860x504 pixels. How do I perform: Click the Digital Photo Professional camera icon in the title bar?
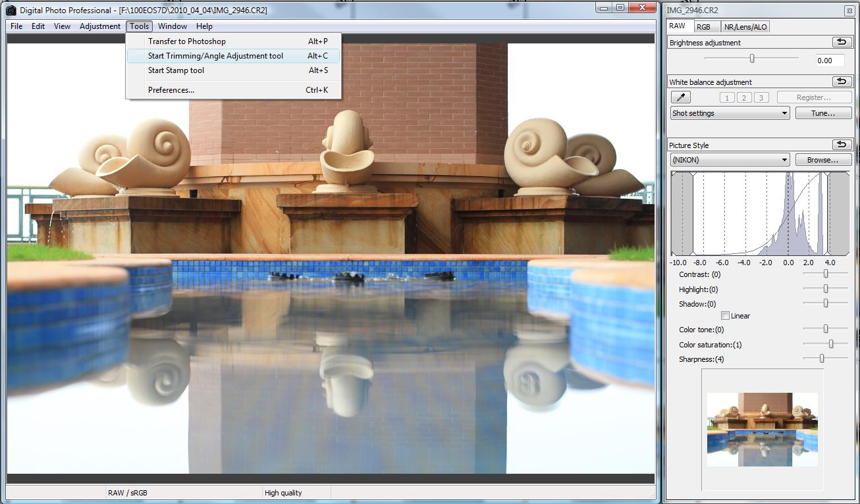[x=11, y=10]
